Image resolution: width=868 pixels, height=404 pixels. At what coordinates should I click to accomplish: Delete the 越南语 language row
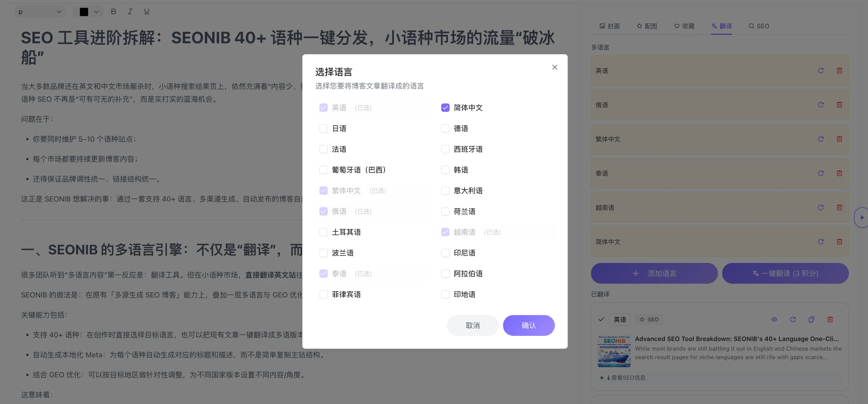tap(839, 207)
